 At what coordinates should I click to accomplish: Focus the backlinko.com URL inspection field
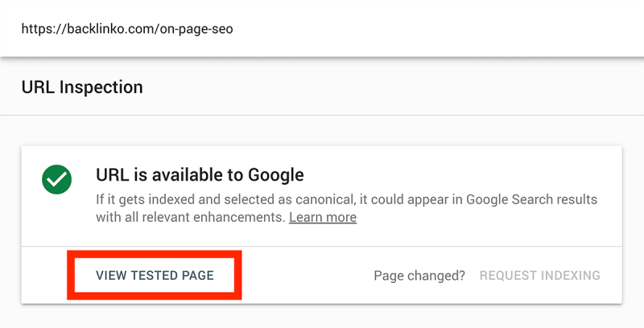[322, 29]
